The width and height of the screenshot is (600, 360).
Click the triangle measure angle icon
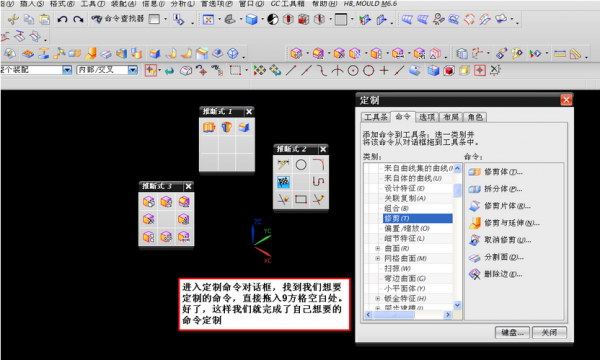575,54
